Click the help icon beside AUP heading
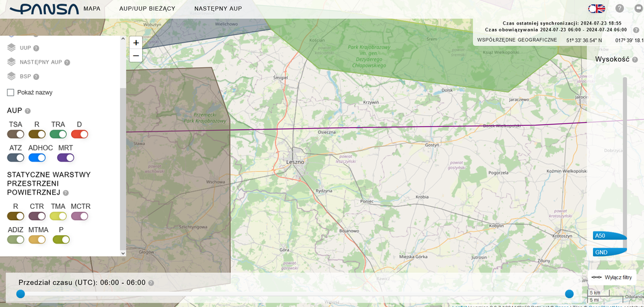Viewport: 644px width, 307px height. pos(28,111)
